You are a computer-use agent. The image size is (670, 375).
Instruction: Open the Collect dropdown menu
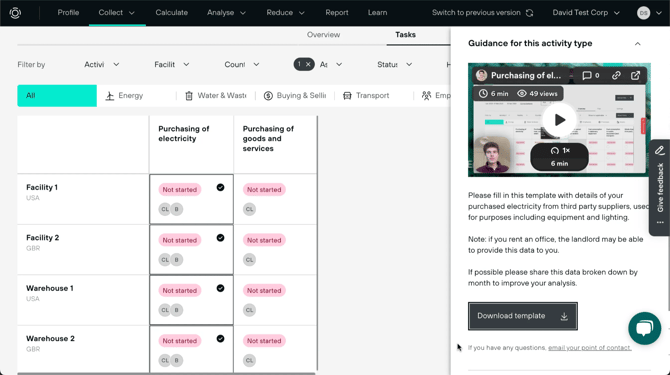point(117,13)
